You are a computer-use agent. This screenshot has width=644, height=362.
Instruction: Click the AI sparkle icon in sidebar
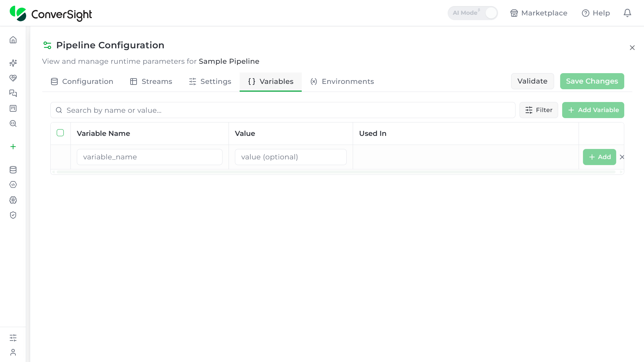pyautogui.click(x=13, y=63)
